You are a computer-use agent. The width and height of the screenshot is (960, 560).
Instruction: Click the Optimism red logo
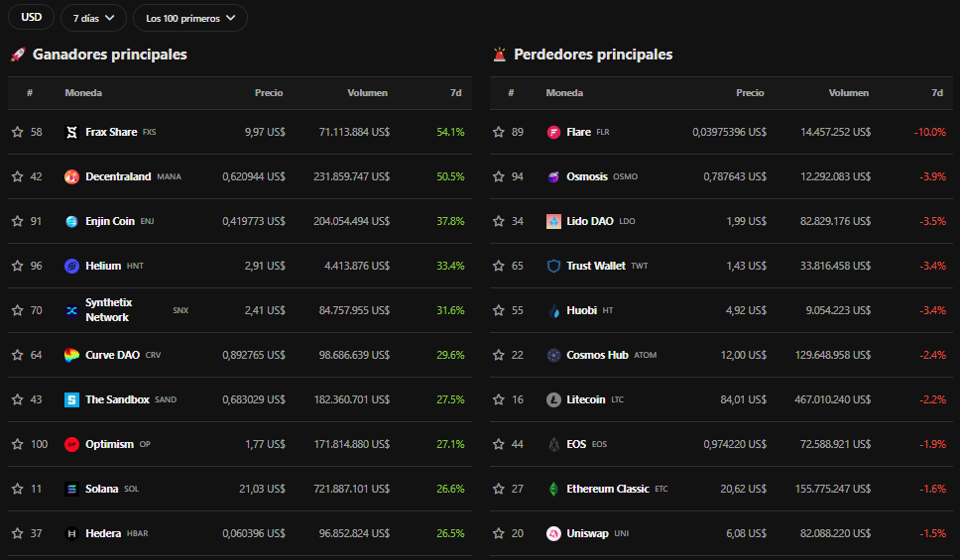point(71,445)
